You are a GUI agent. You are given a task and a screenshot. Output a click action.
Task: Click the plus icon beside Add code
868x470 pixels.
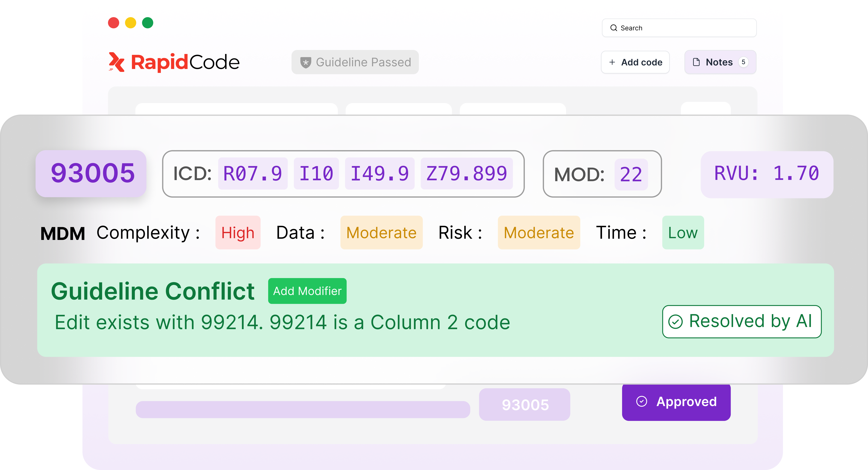click(x=612, y=62)
